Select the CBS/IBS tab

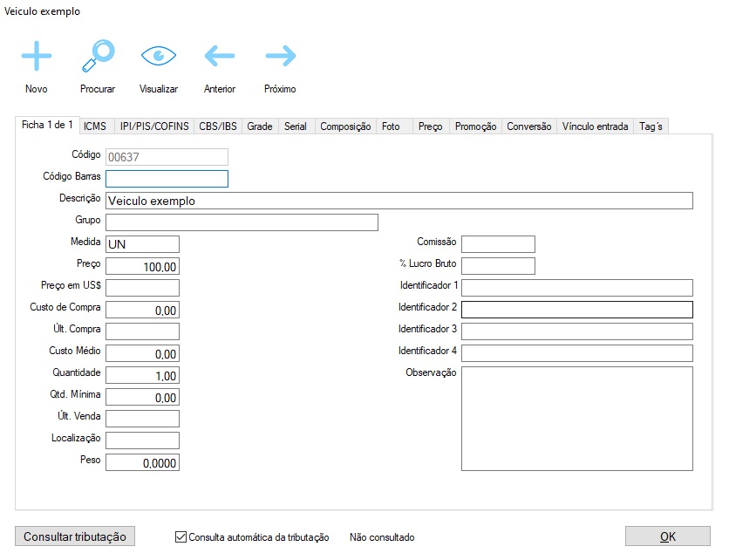coord(218,126)
